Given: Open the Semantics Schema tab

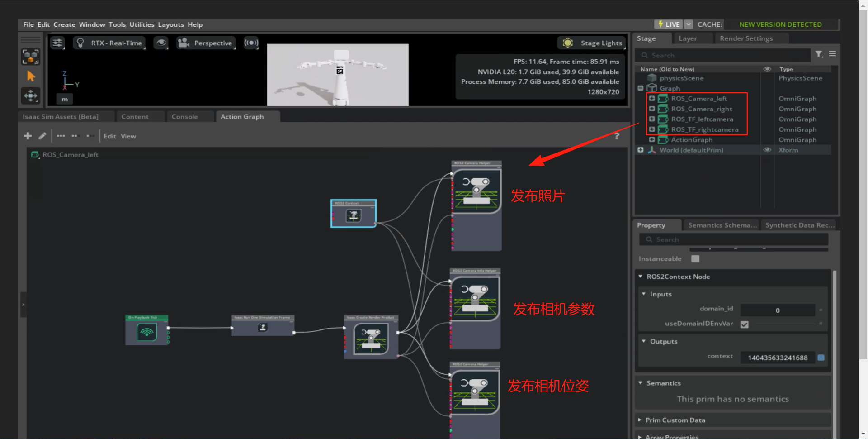Looking at the screenshot, I should tap(722, 225).
